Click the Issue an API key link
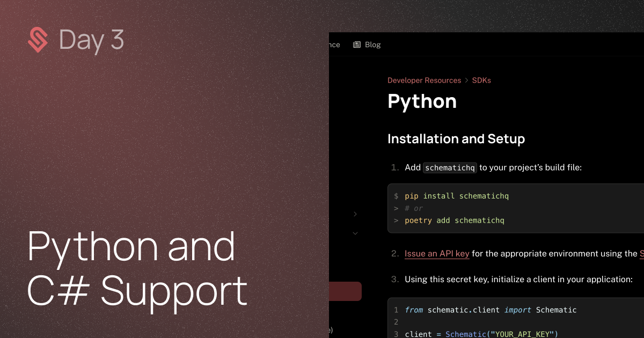 (436, 253)
